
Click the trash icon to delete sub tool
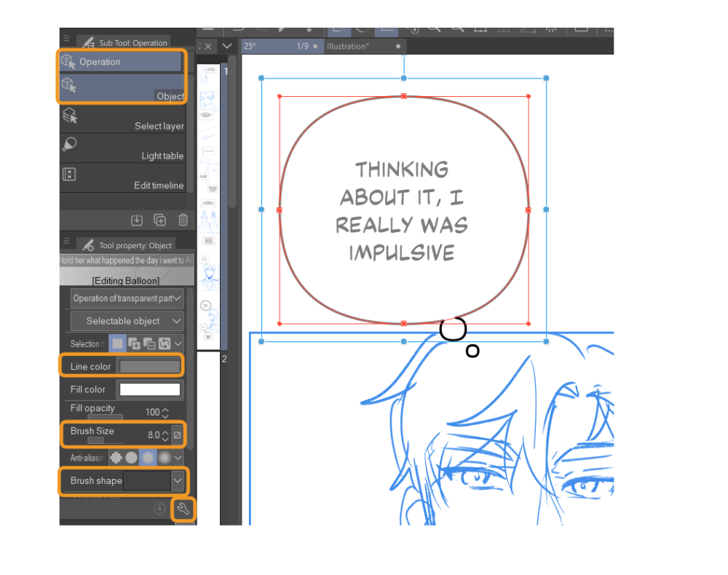coord(183,220)
